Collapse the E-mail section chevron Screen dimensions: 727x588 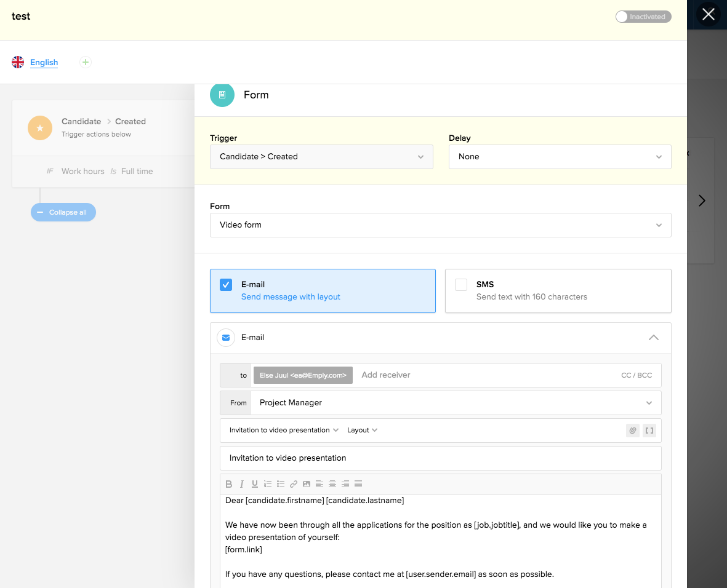click(654, 338)
